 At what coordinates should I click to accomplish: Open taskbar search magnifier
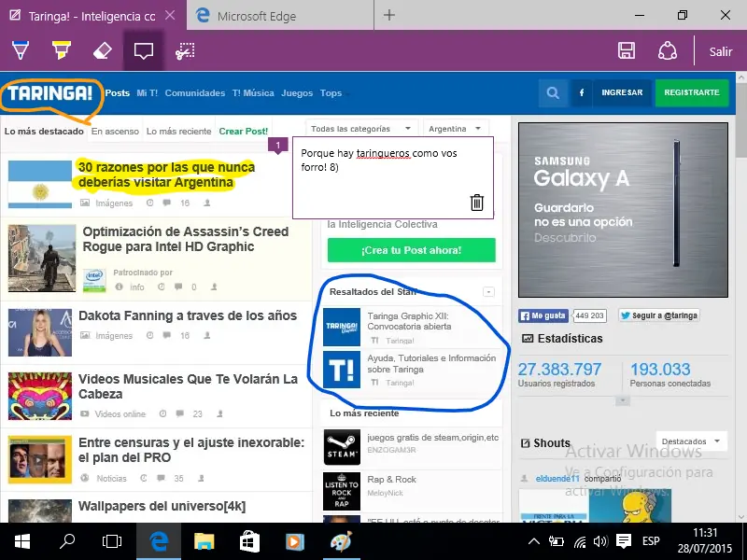(67, 541)
